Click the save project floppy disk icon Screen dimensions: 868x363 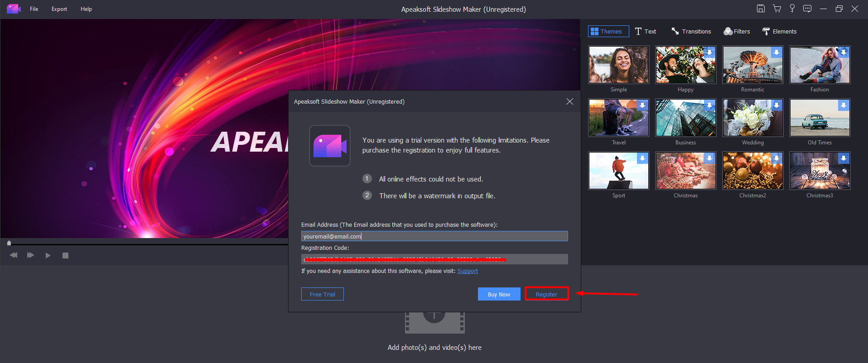click(x=761, y=9)
